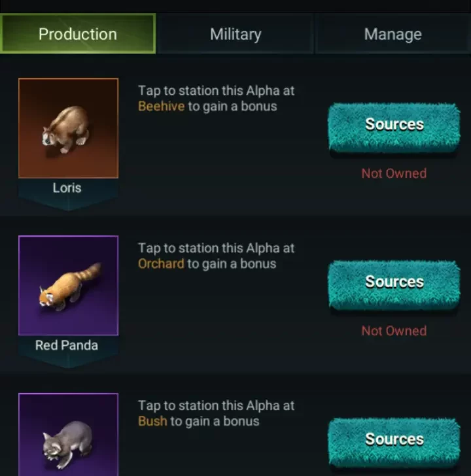This screenshot has height=476, width=471.
Task: Follow the orange Beehive link
Action: click(x=161, y=107)
